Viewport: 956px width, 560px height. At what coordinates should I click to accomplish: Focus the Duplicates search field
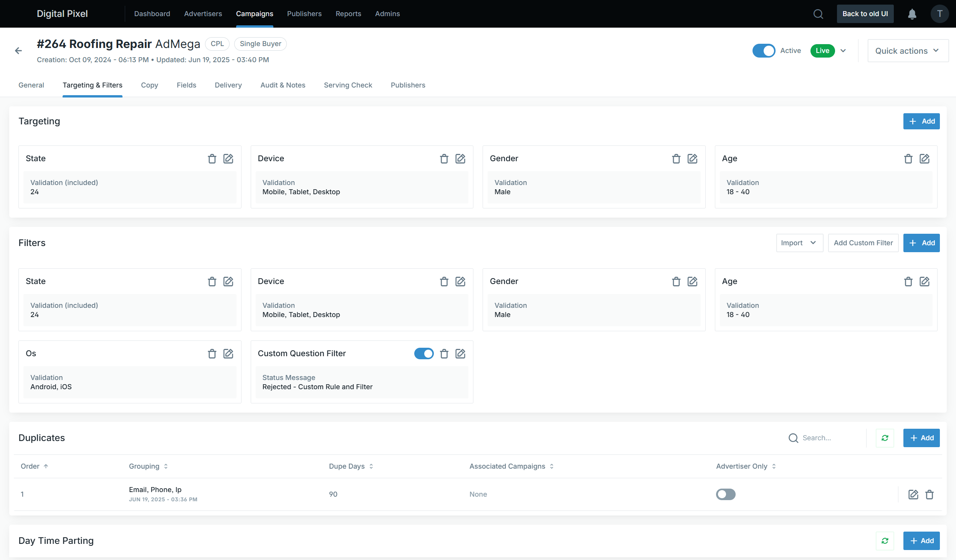click(x=825, y=438)
